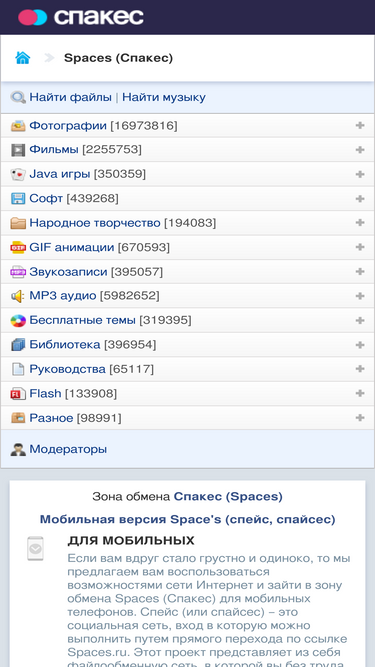Click the Спакес (Spaces) link
This screenshot has width=375, height=667.
tap(228, 496)
